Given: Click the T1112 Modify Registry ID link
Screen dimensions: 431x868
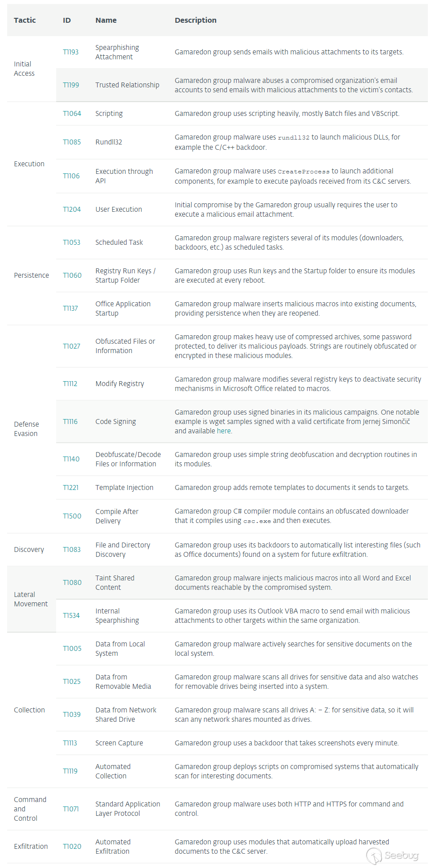Looking at the screenshot, I should tap(70, 384).
